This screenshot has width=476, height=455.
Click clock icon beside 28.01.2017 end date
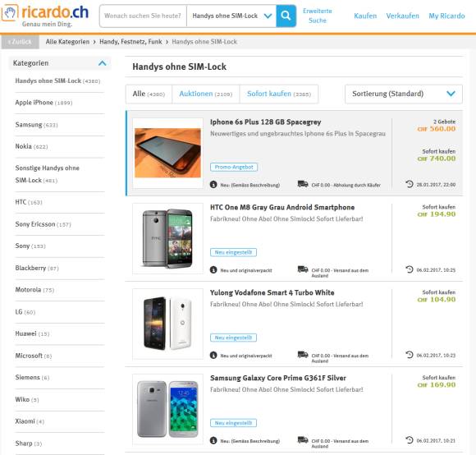pyautogui.click(x=410, y=184)
